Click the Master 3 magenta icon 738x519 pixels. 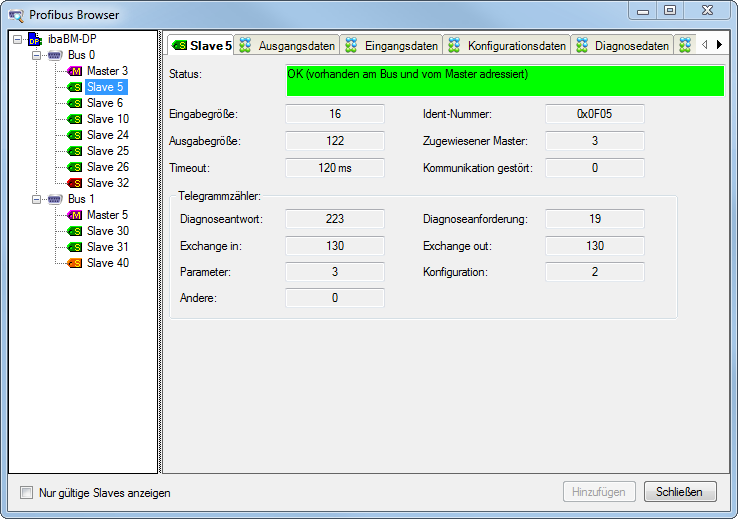(74, 71)
